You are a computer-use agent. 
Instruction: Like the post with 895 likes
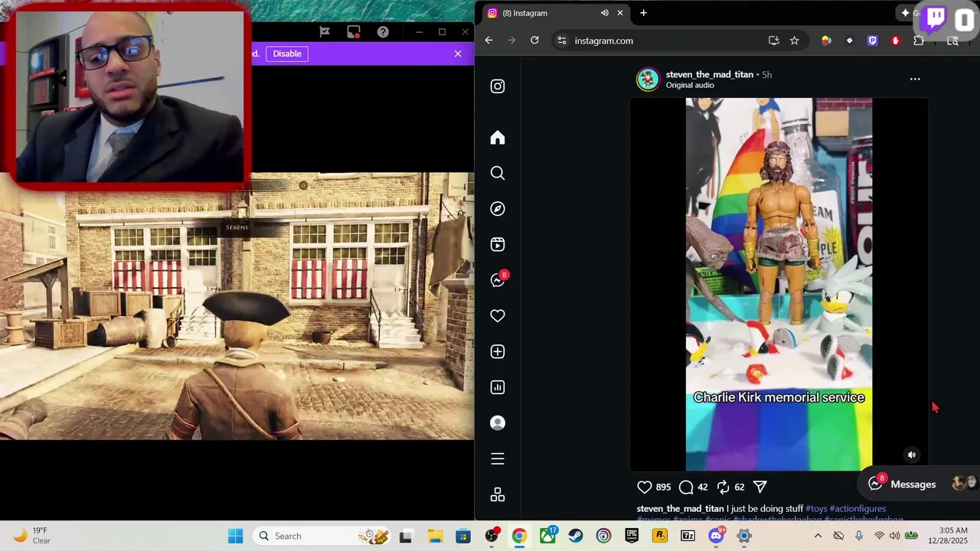coord(645,487)
